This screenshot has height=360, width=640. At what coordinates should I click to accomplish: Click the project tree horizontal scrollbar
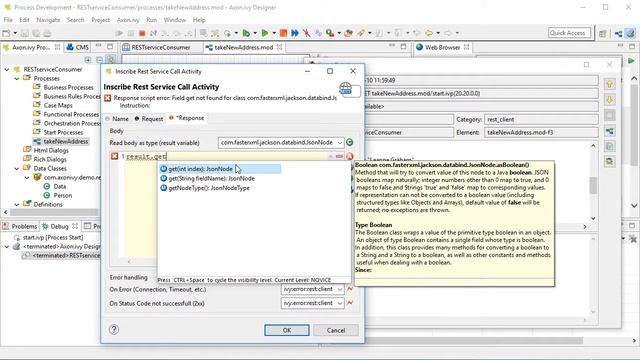click(x=53, y=212)
